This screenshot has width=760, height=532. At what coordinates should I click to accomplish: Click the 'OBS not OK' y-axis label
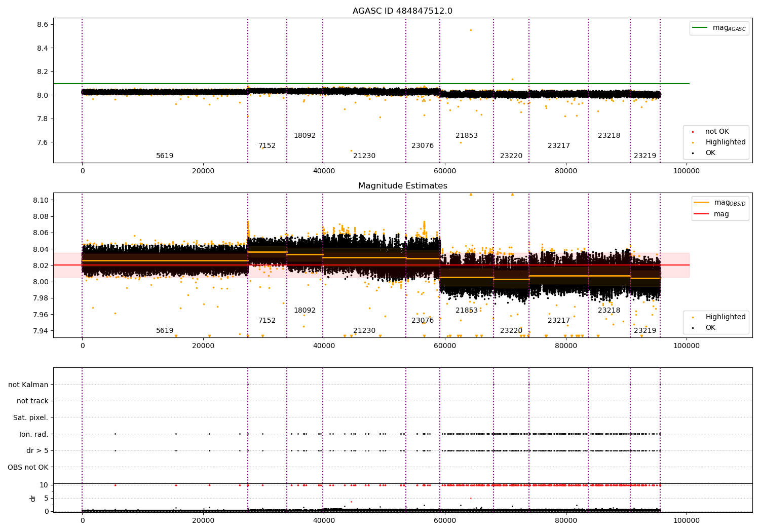(x=28, y=468)
